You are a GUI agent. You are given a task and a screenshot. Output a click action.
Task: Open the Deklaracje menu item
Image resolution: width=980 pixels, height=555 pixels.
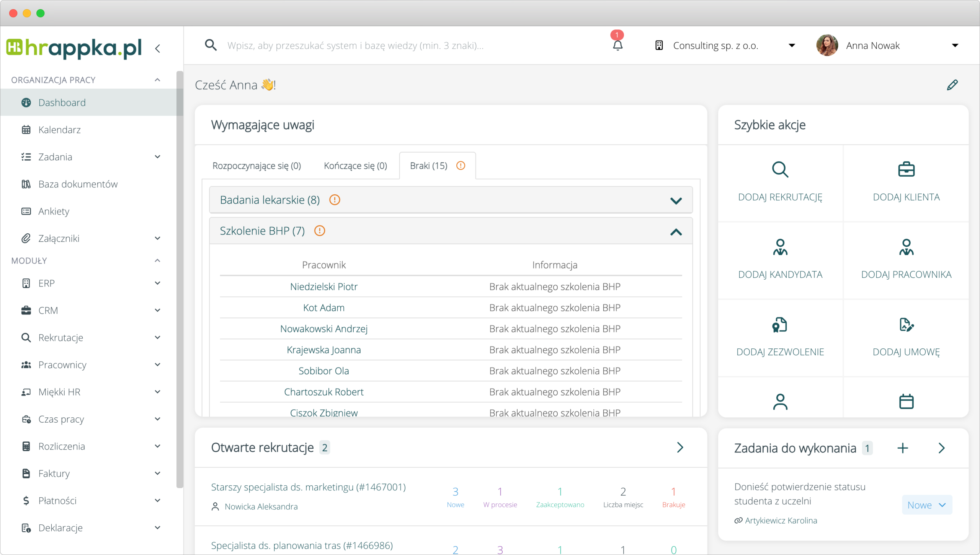pyautogui.click(x=89, y=528)
